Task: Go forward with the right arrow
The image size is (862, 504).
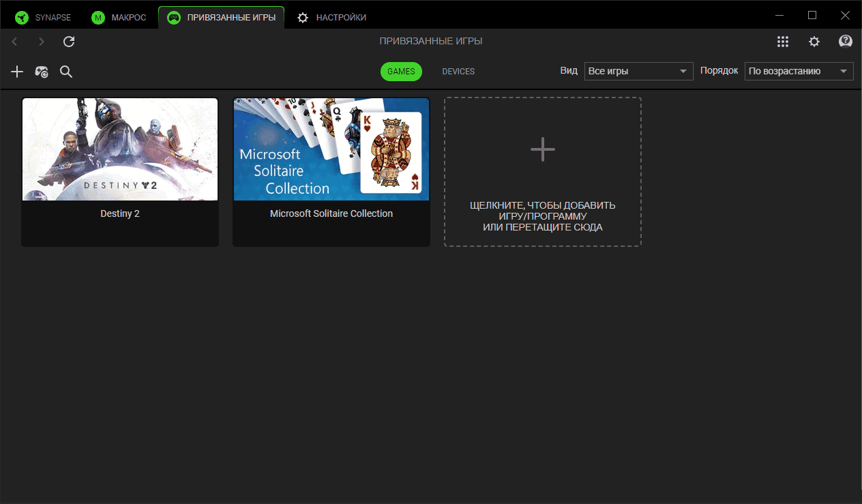Action: tap(42, 42)
